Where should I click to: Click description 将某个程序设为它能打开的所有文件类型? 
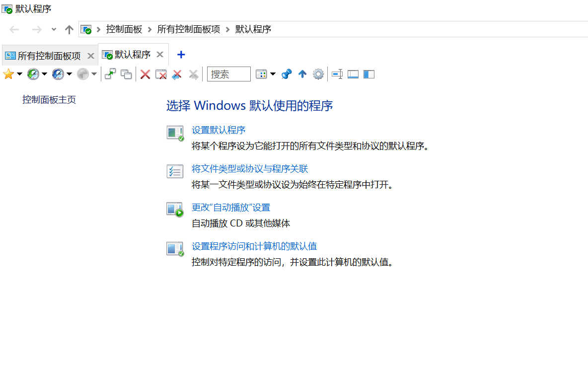pos(310,146)
